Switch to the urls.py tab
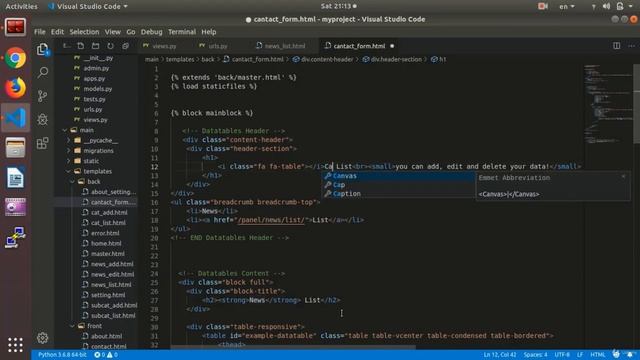This screenshot has width=640, height=360. click(x=218, y=46)
